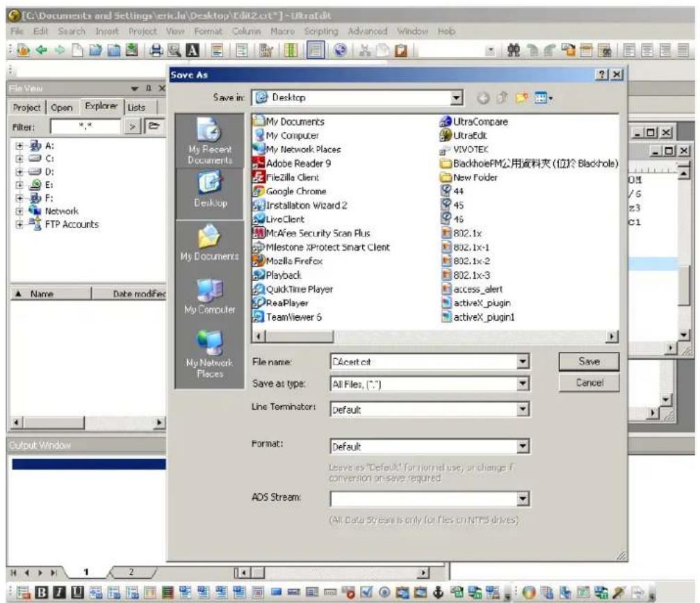Click My Computer in the Save As places bar
Screen dimensions: 700x603
(x=210, y=296)
